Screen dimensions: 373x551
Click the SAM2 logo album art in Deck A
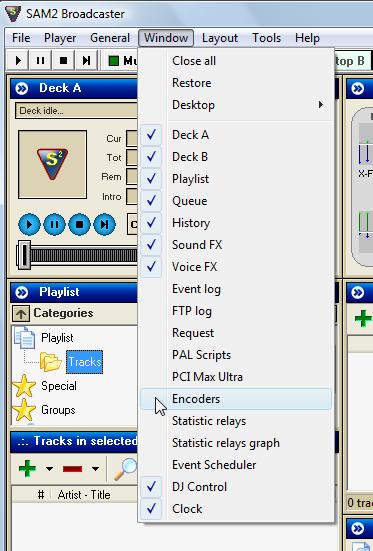(52, 164)
